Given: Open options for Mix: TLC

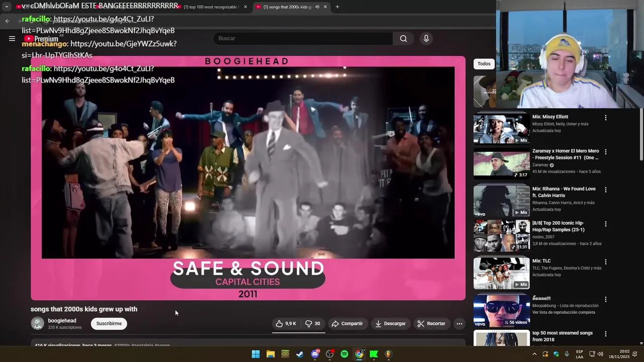Looking at the screenshot, I should point(606,262).
